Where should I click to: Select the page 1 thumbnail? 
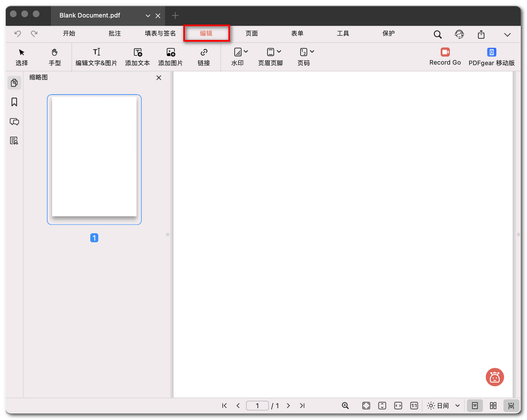point(94,159)
